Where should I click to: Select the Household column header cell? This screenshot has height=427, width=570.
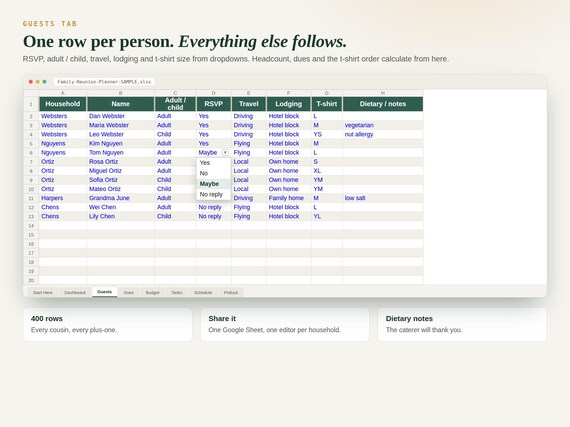pyautogui.click(x=63, y=104)
